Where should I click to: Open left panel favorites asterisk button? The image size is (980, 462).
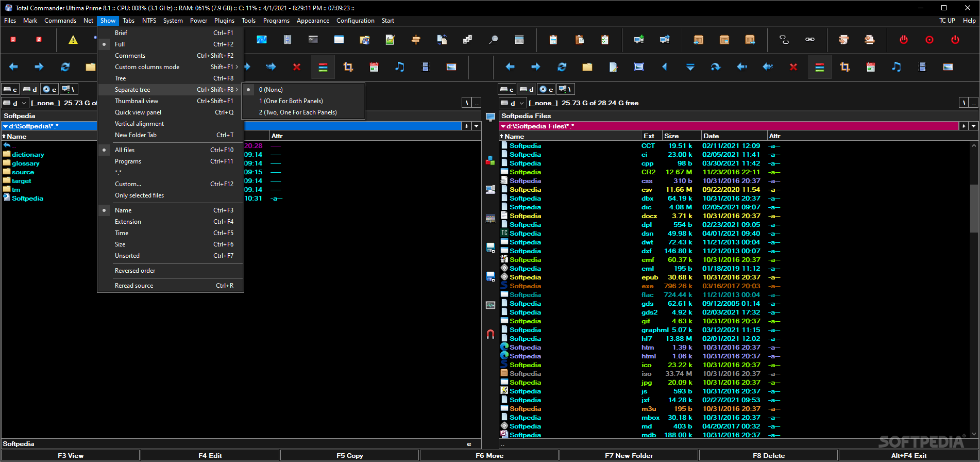click(466, 126)
